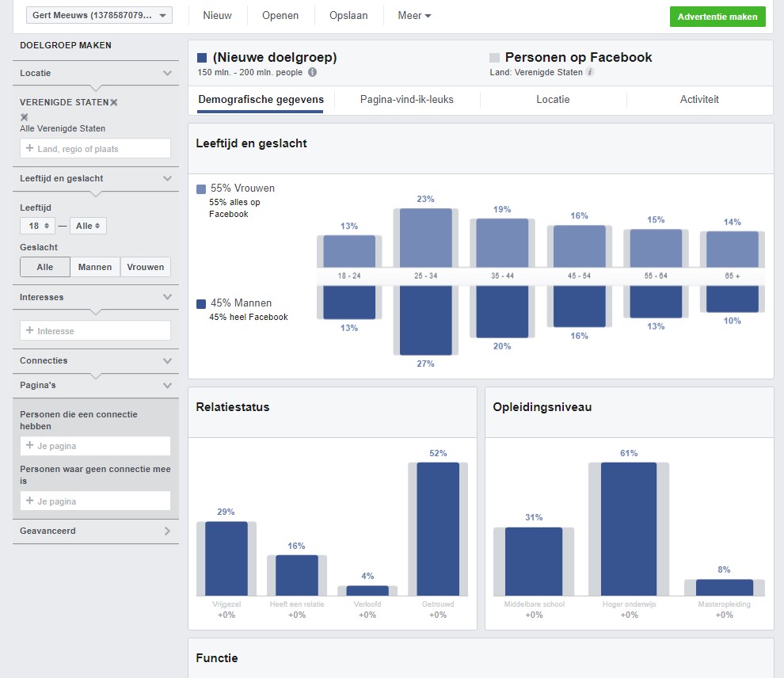Select Alle gender option
The image size is (784, 678).
click(45, 267)
